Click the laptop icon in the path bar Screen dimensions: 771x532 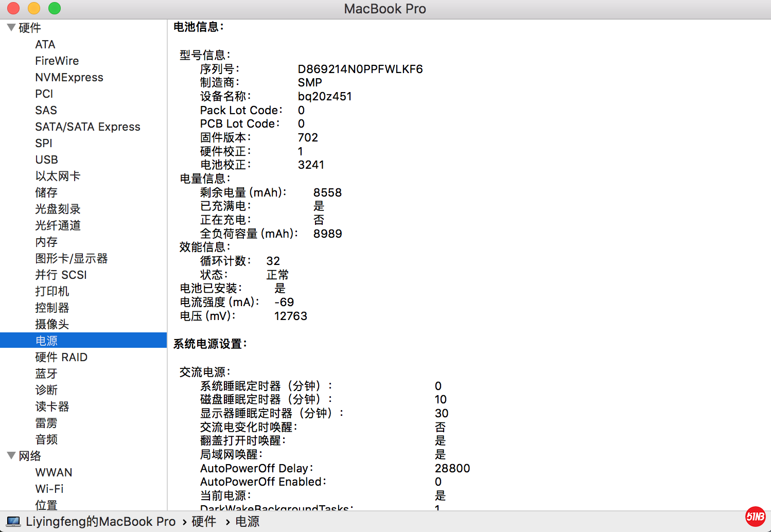pyautogui.click(x=13, y=522)
